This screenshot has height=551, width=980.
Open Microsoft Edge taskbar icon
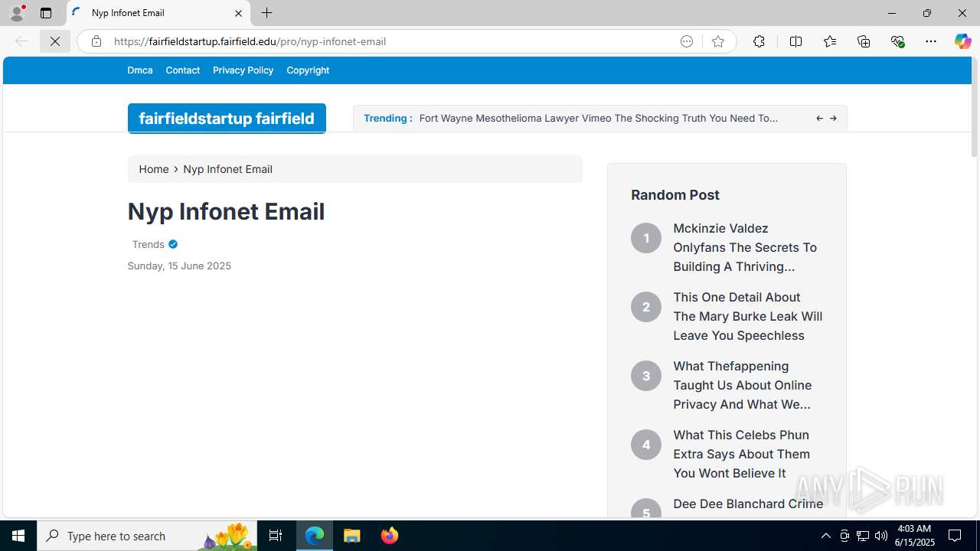[x=315, y=536]
